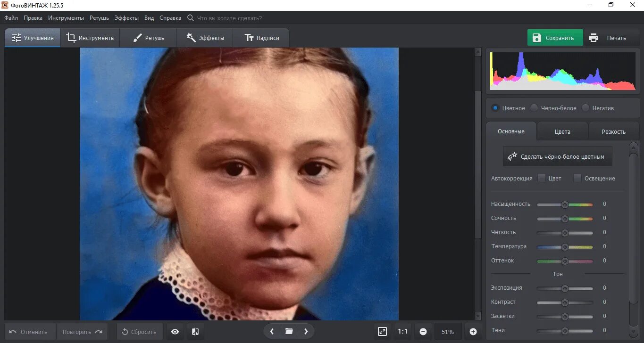Screen dimensions: 644x343
Task: Open the Инструменты menu in menu bar
Action: click(x=66, y=18)
